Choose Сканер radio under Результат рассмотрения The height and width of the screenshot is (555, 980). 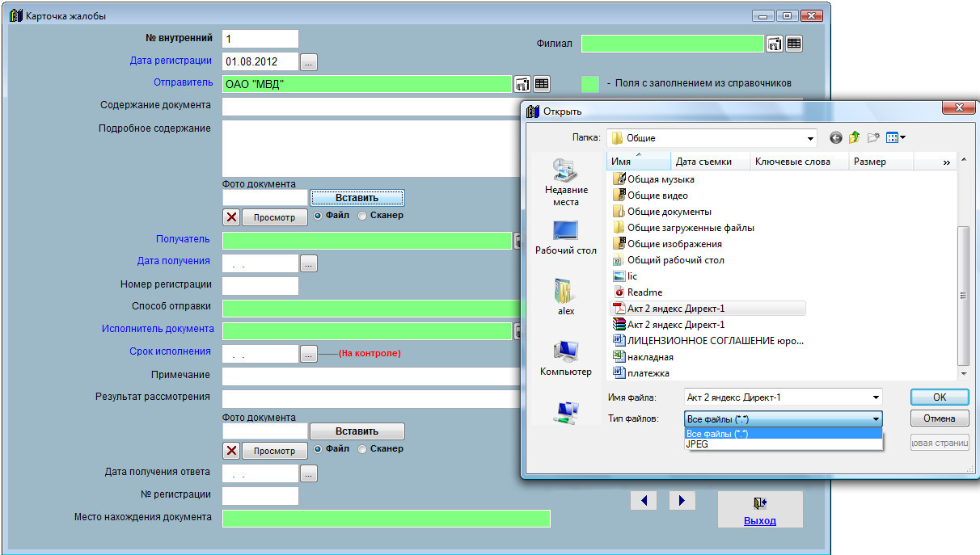point(362,449)
